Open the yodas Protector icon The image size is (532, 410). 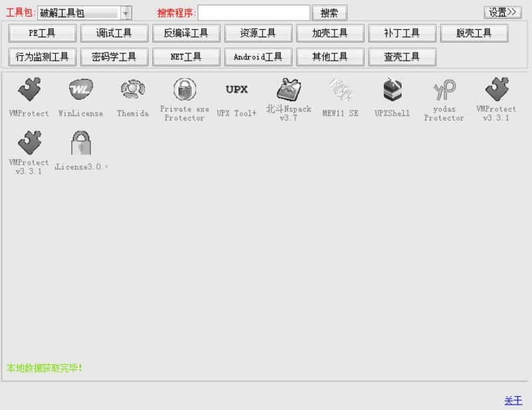pyautogui.click(x=444, y=89)
